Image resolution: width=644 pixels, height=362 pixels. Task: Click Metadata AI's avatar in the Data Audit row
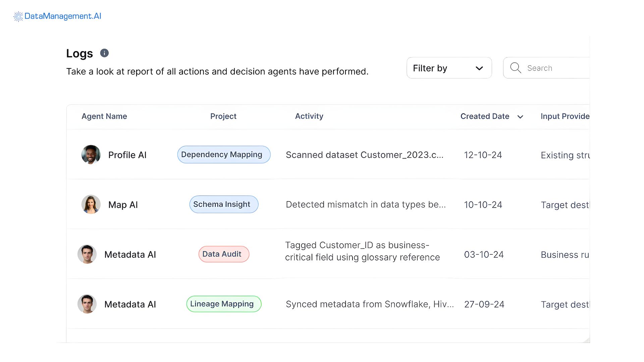click(87, 254)
